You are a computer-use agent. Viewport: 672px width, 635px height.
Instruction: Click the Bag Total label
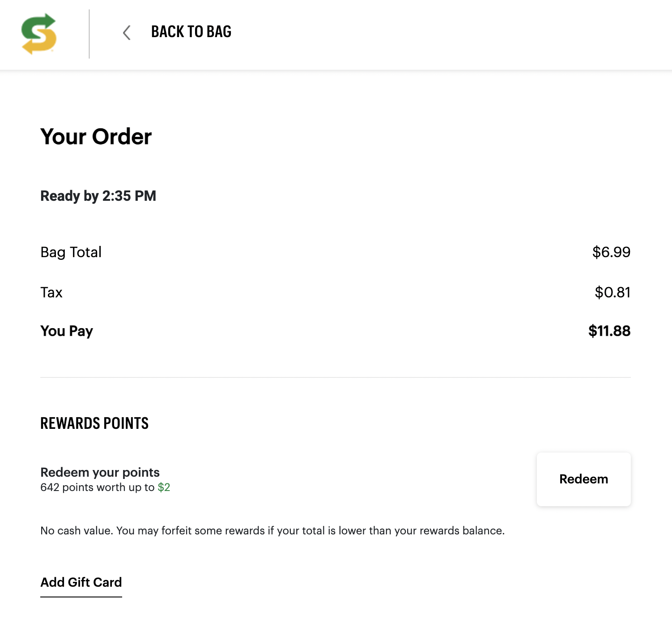coord(71,252)
